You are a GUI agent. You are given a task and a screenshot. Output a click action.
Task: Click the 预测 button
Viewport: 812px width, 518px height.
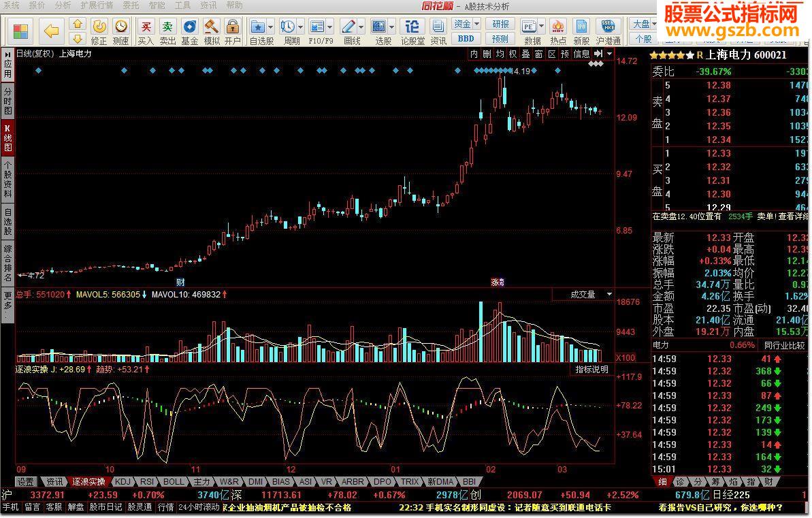pyautogui.click(x=500, y=38)
